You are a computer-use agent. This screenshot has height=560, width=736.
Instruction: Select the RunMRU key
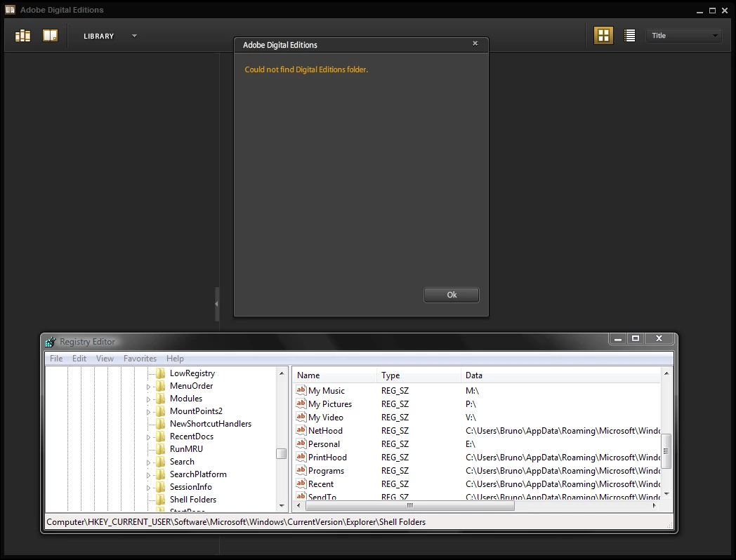pos(186,449)
